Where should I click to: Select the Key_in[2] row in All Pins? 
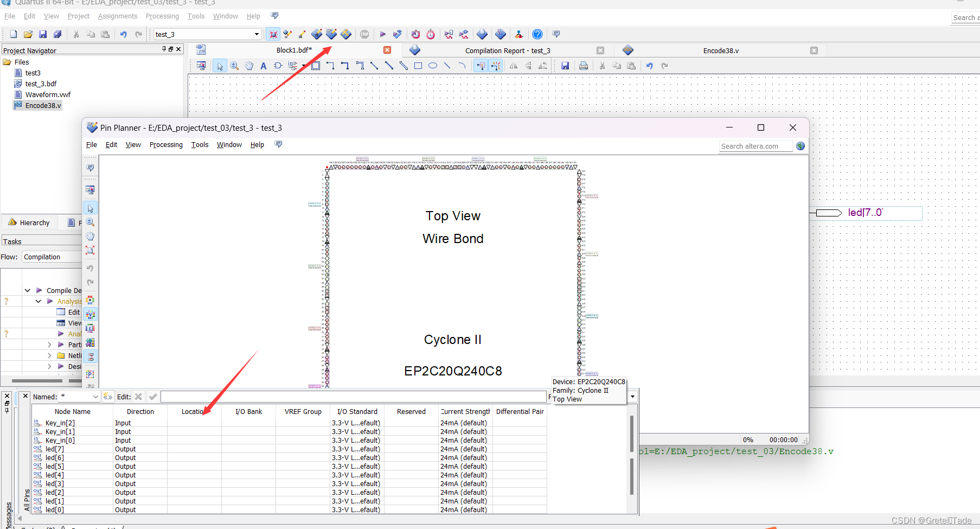coord(290,423)
